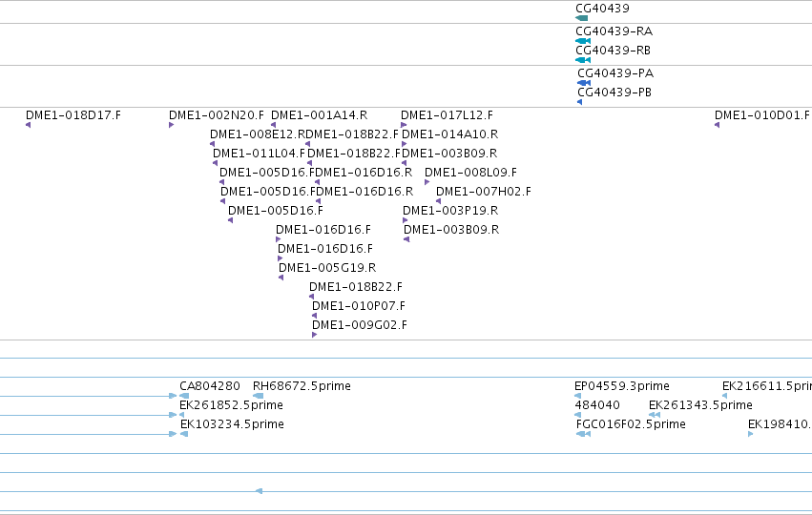Select the arrow marker below DME1-007H02.F
Viewport: 812px width, 515px height.
pos(438,201)
